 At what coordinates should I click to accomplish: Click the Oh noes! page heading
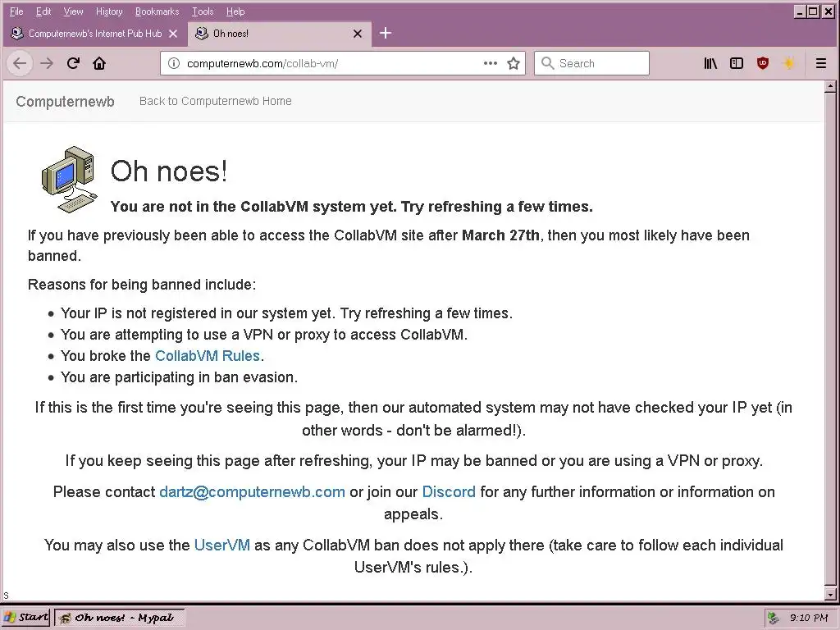[169, 171]
